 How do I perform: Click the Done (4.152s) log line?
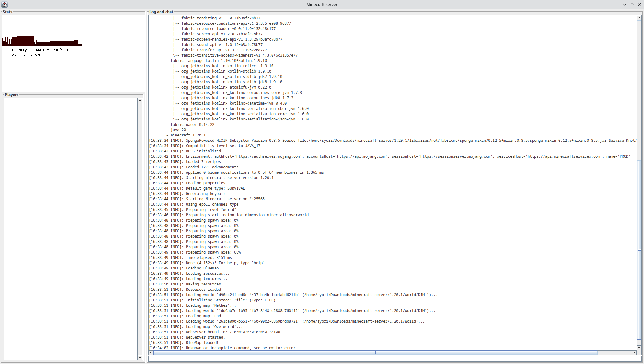207,263
